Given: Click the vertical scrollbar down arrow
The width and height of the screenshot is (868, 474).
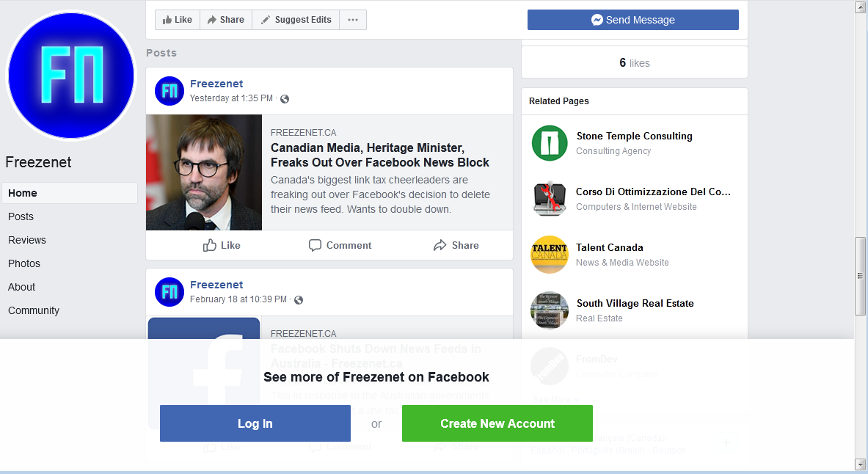Looking at the screenshot, I should coord(860,464).
